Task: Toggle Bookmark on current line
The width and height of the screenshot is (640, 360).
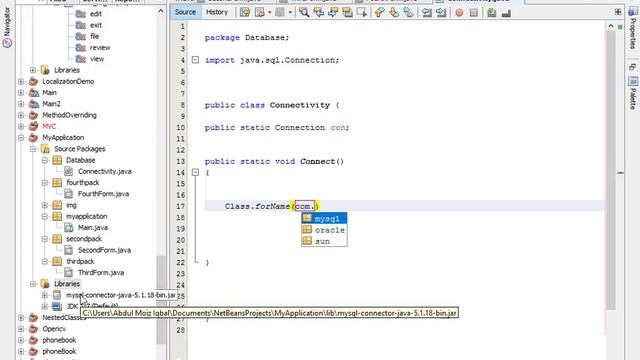Action: (x=408, y=12)
